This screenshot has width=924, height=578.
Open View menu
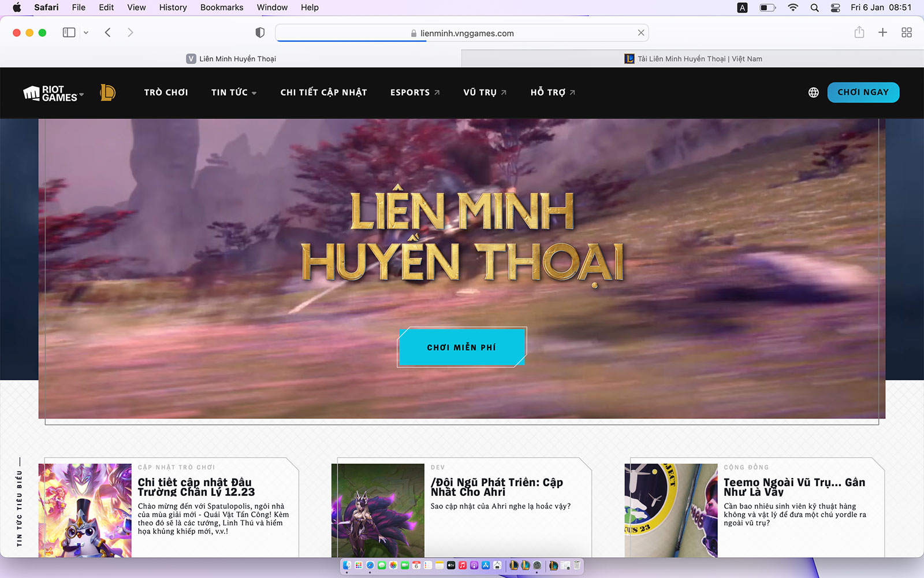(x=136, y=8)
